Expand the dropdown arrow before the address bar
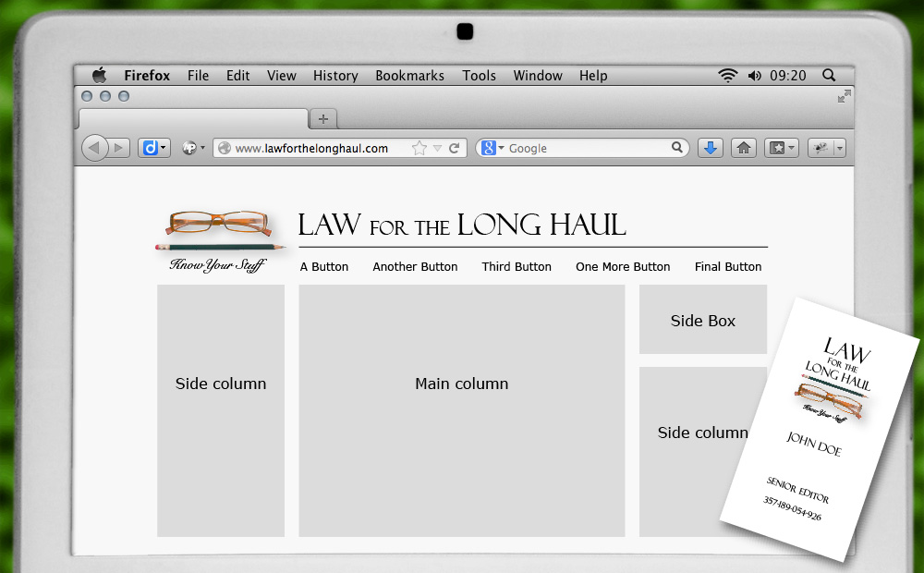Image resolution: width=924 pixels, height=573 pixels. click(x=202, y=147)
